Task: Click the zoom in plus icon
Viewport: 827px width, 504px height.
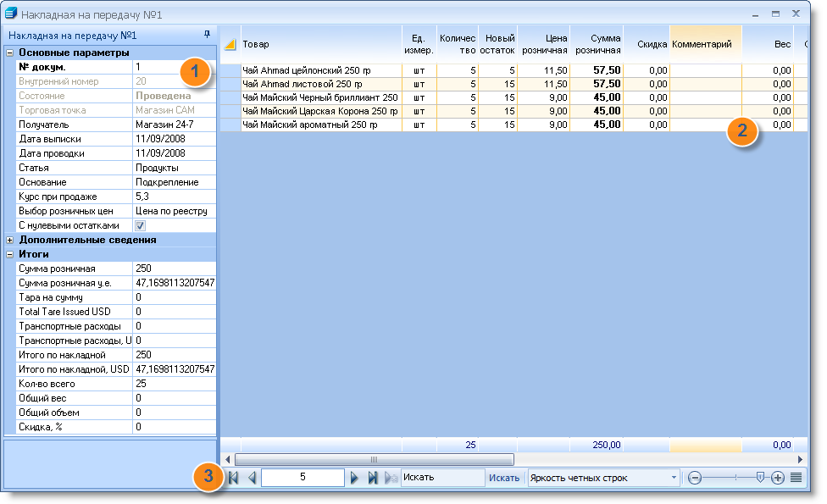Action: [x=777, y=479]
